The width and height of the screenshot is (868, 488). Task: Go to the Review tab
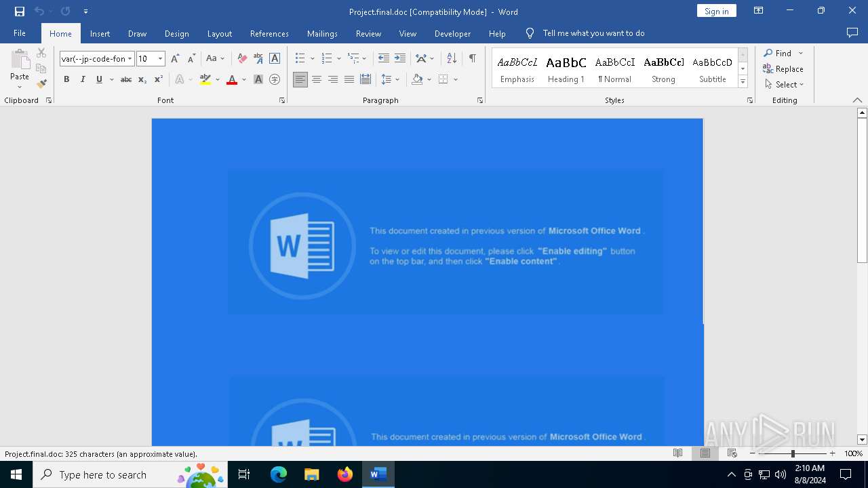(368, 33)
